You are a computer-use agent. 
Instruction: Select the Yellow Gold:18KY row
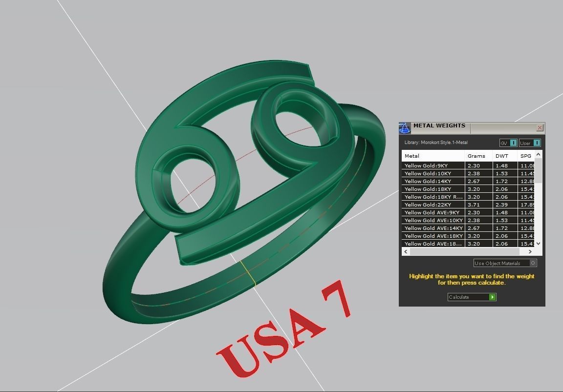coord(468,189)
